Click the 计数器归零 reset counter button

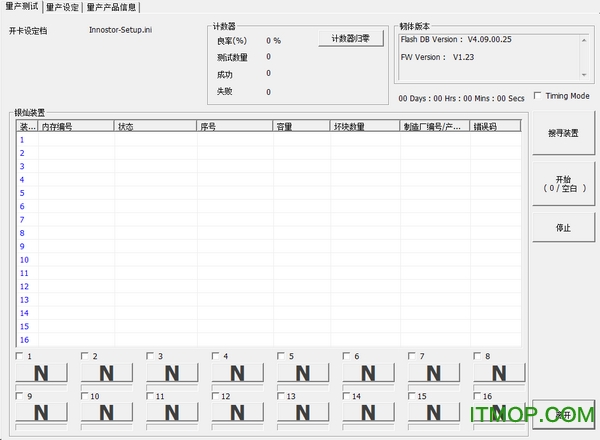(350, 39)
